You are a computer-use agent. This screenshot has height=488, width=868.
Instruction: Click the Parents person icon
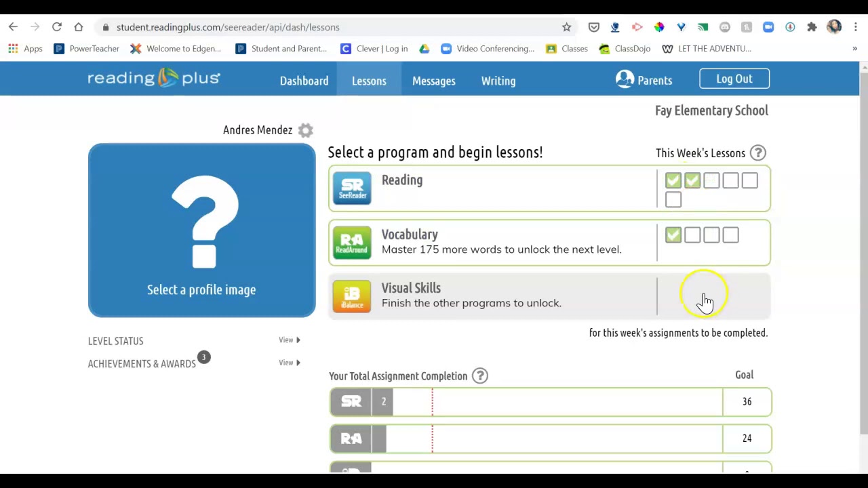pos(625,79)
